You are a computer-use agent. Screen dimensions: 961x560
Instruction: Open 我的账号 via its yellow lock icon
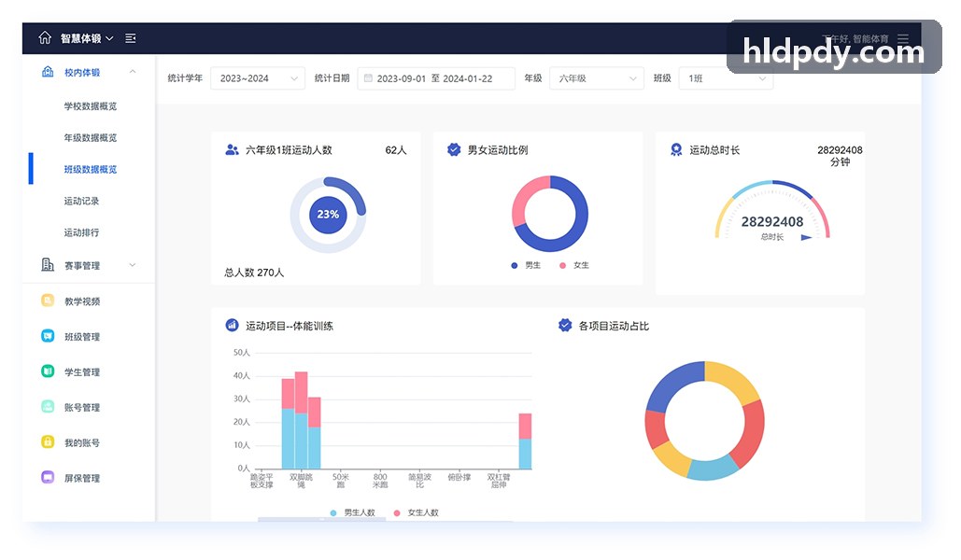[x=48, y=441]
